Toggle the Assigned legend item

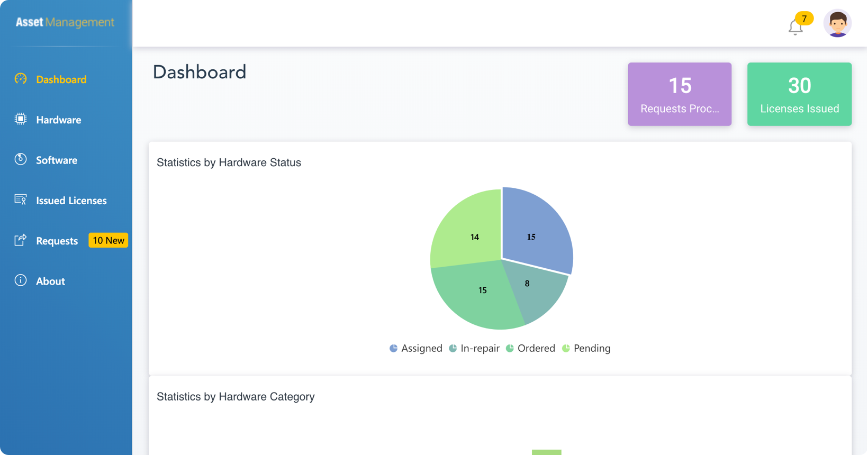(416, 348)
